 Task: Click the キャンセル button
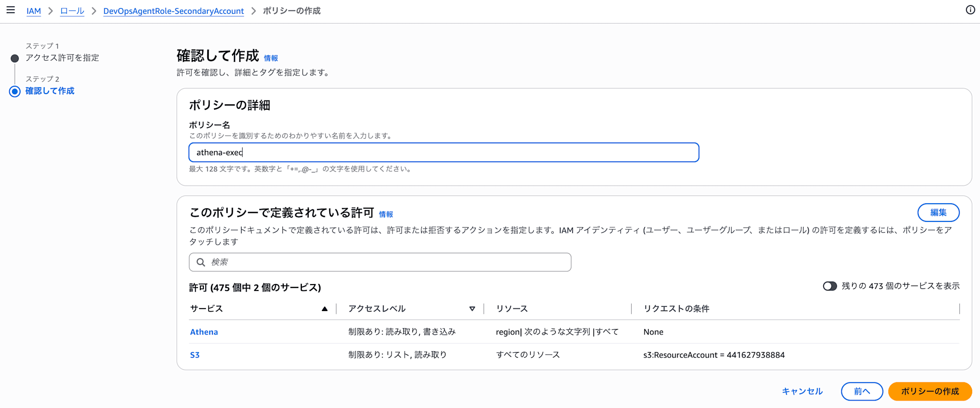802,391
